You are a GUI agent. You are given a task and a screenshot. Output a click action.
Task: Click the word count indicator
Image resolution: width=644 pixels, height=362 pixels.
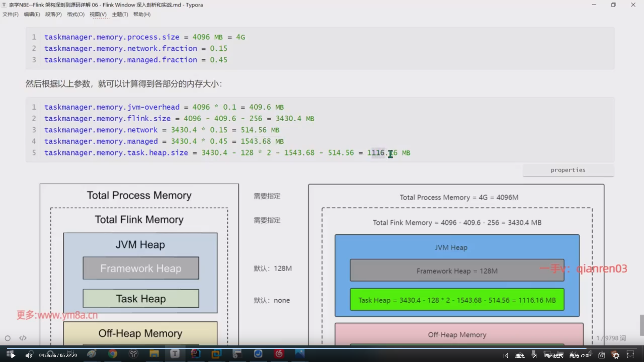[x=611, y=338]
